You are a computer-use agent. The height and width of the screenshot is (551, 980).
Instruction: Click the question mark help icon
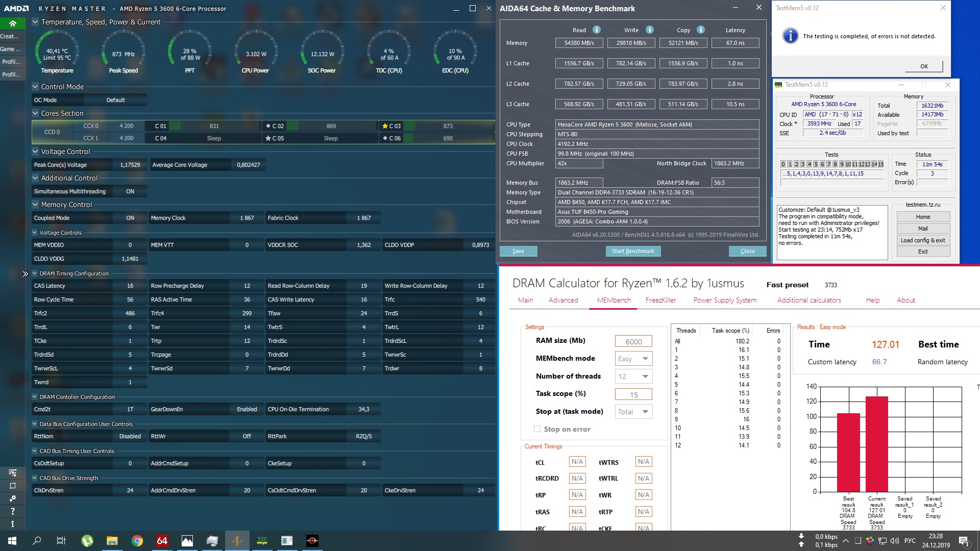[x=13, y=511]
